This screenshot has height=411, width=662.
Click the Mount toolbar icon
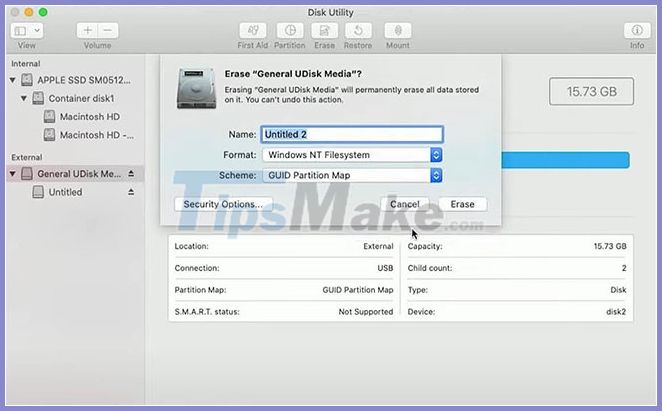click(398, 30)
